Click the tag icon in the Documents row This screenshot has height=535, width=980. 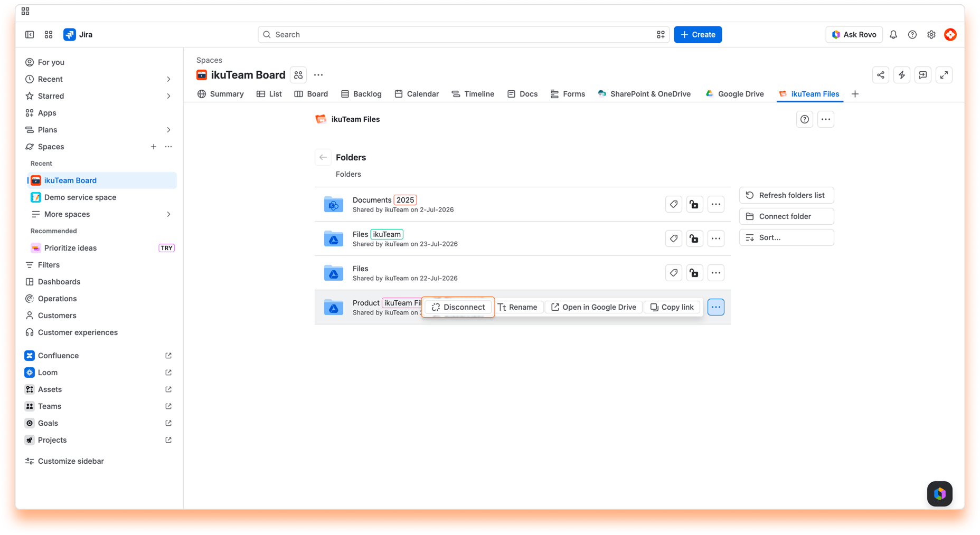pos(674,204)
